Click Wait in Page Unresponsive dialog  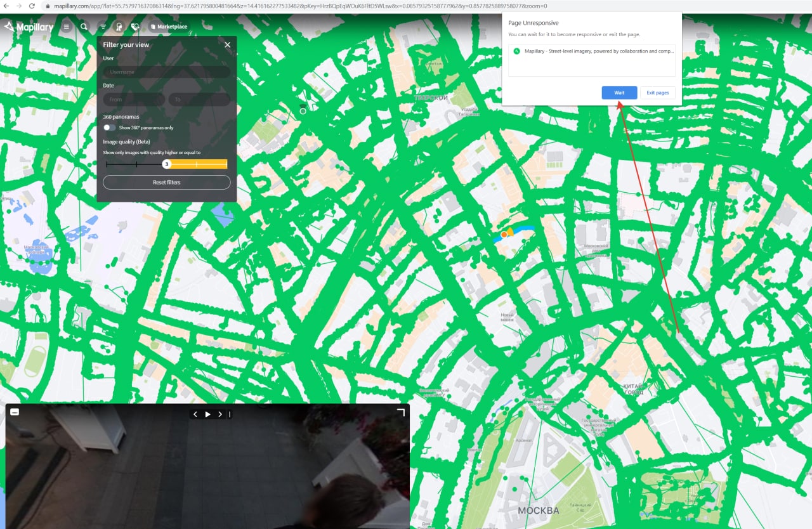click(x=619, y=93)
